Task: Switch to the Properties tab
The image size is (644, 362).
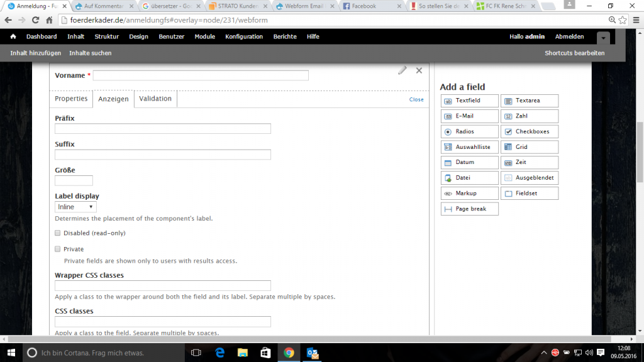Action: (71, 99)
